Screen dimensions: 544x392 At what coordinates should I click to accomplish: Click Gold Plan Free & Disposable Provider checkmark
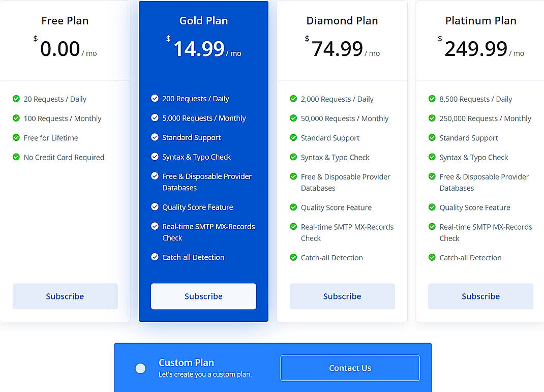(155, 176)
